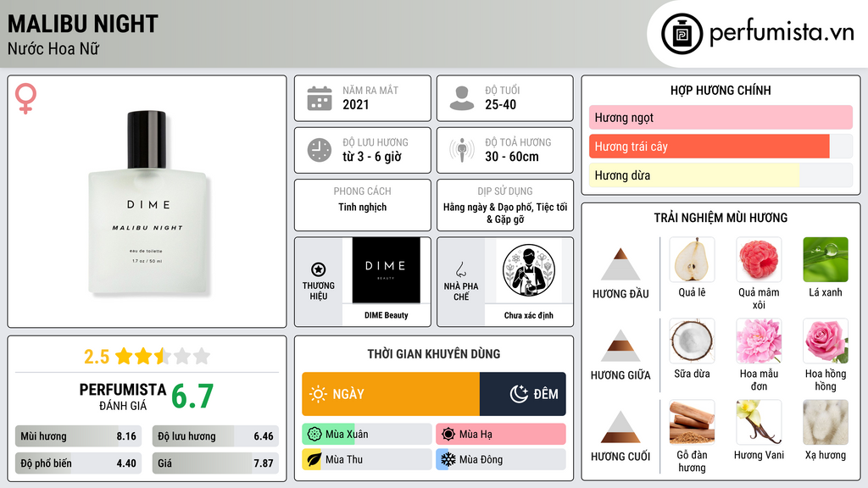Click the star rating icons next to 2.5
This screenshot has height=488, width=868.
(163, 357)
